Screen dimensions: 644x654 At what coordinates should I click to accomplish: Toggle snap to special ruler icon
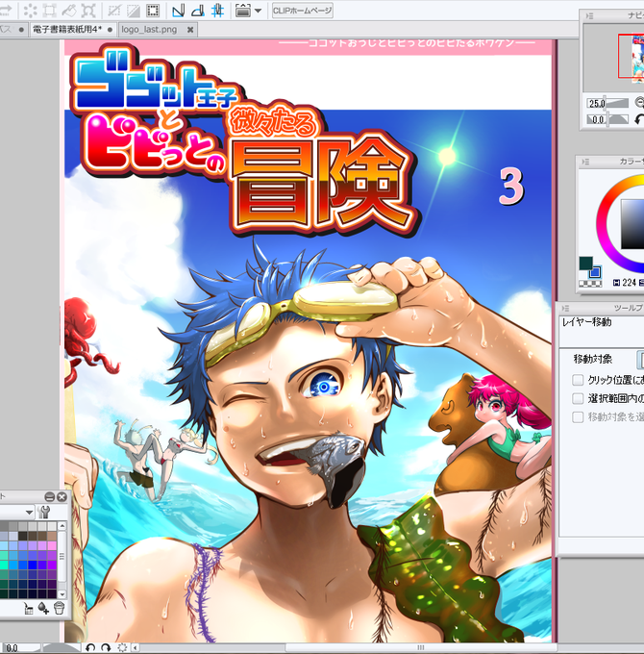tap(198, 11)
